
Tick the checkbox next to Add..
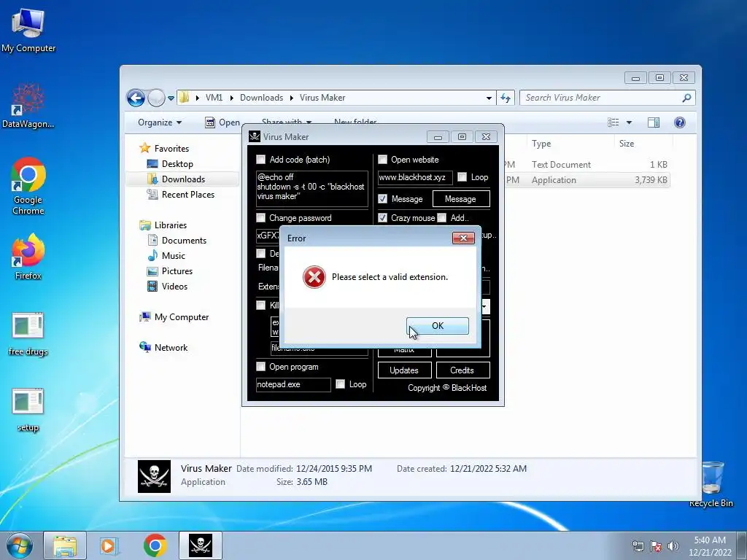pos(442,218)
